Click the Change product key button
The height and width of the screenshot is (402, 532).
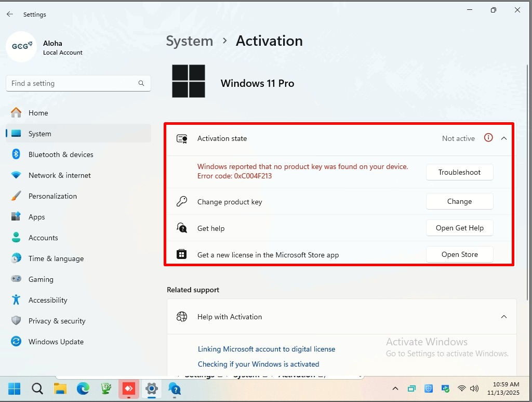(x=459, y=201)
